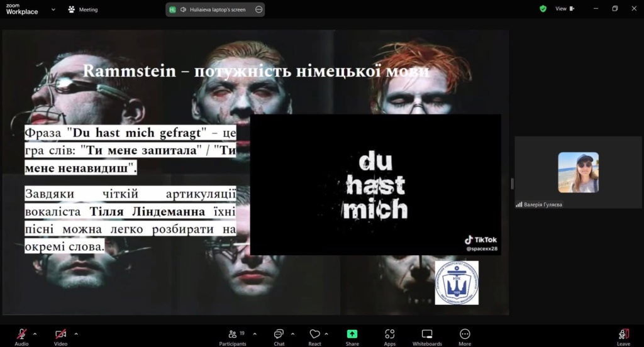
Task: Open the View layout menu
Action: point(565,9)
